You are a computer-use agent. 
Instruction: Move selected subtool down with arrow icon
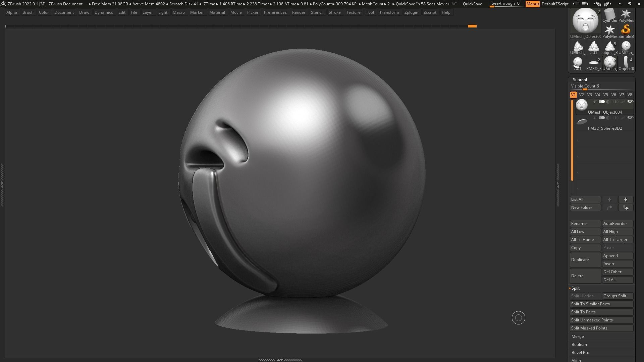click(x=626, y=199)
